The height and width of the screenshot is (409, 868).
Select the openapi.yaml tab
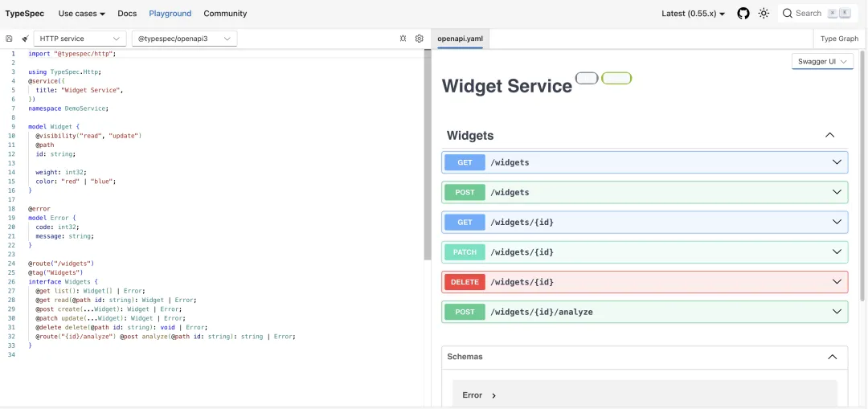(460, 39)
